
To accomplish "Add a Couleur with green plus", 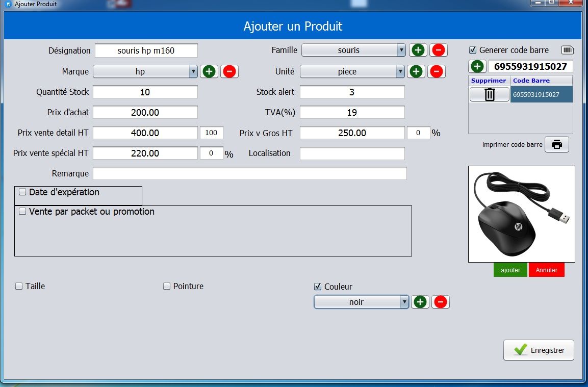I will pos(420,302).
